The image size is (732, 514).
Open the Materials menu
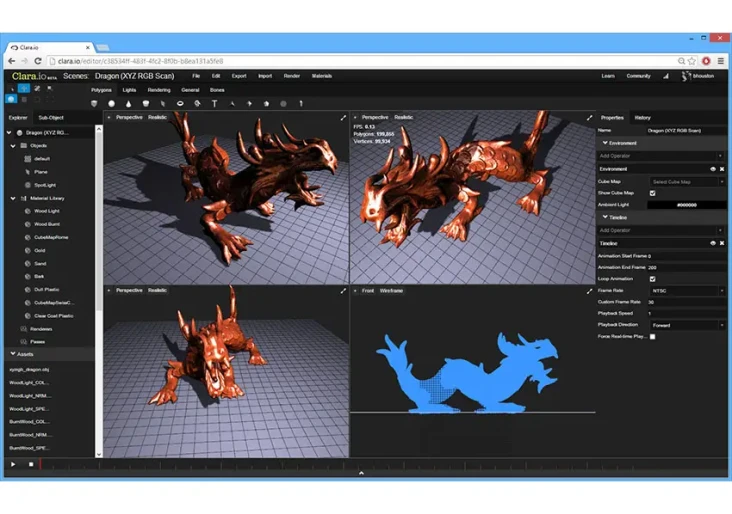(322, 76)
